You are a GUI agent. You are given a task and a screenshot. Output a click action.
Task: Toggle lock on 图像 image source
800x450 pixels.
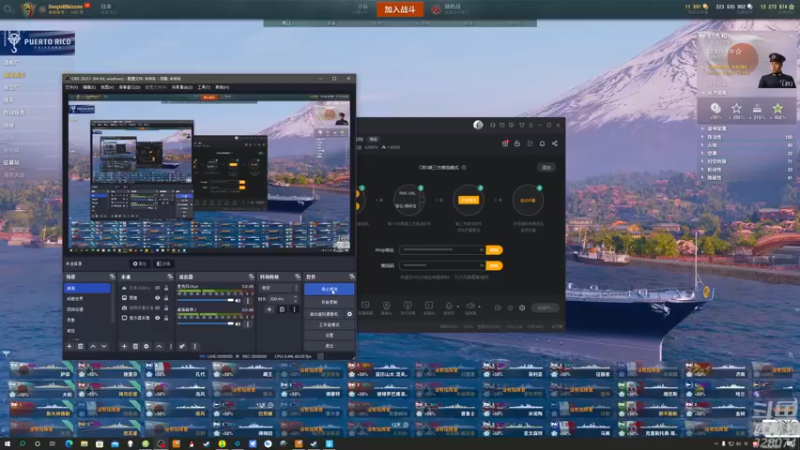pos(166,298)
